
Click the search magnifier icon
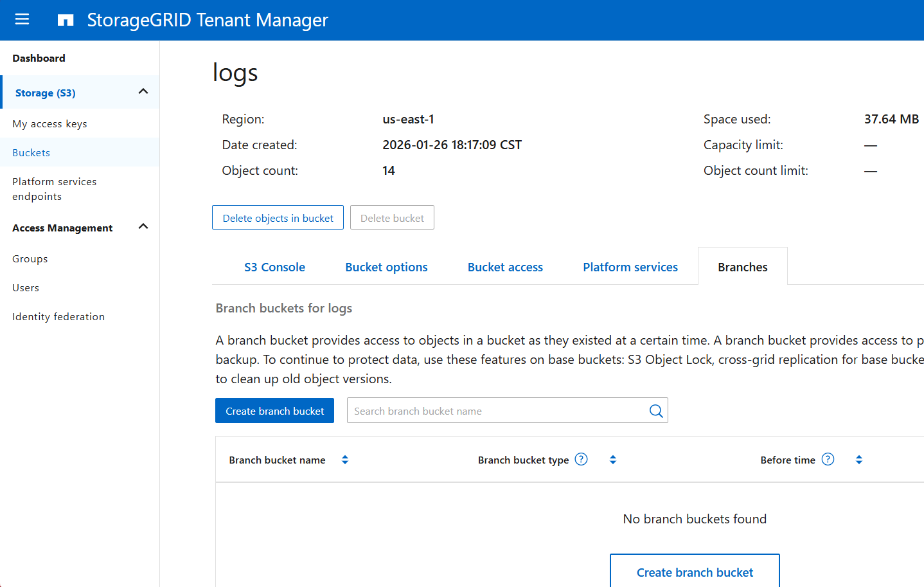point(655,411)
